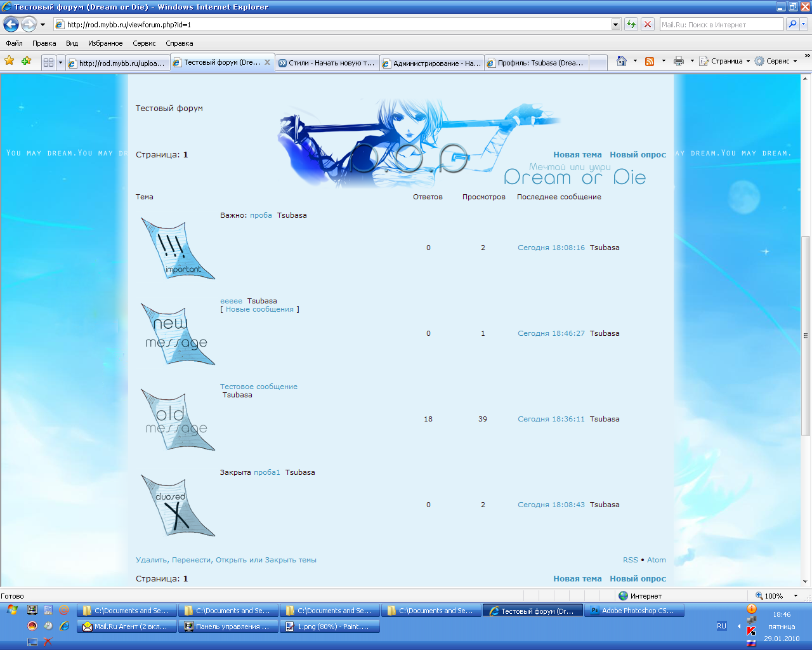This screenshot has width=812, height=650.
Task: Expand the address bar URL dropdown
Action: [x=615, y=25]
